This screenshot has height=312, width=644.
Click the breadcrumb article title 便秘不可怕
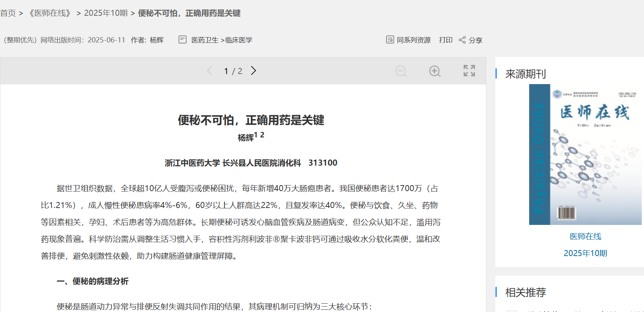189,13
